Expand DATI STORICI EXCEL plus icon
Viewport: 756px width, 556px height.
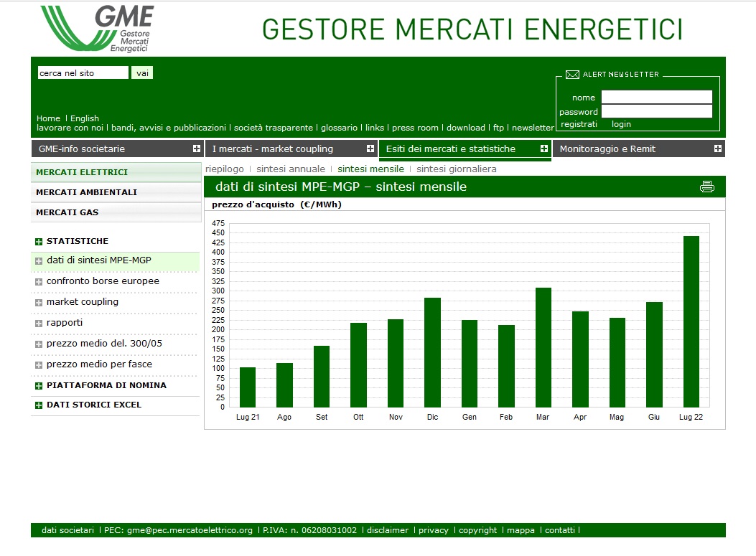coord(39,405)
